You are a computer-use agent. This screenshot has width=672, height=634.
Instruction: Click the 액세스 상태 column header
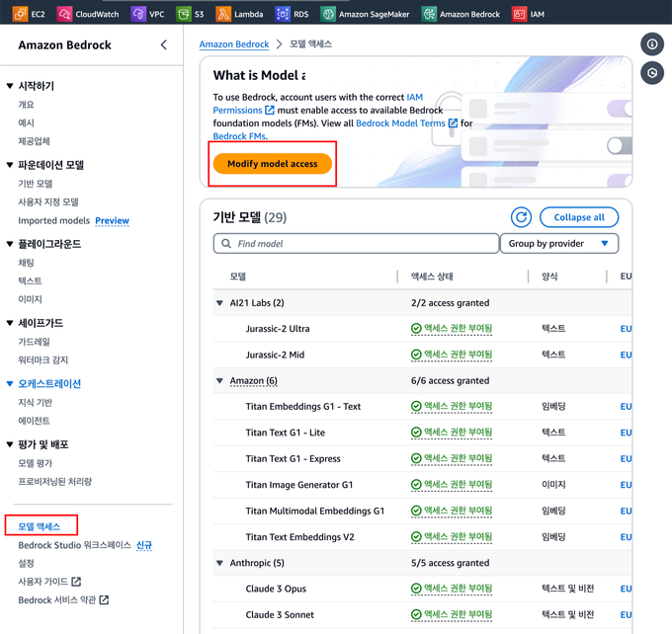[432, 277]
